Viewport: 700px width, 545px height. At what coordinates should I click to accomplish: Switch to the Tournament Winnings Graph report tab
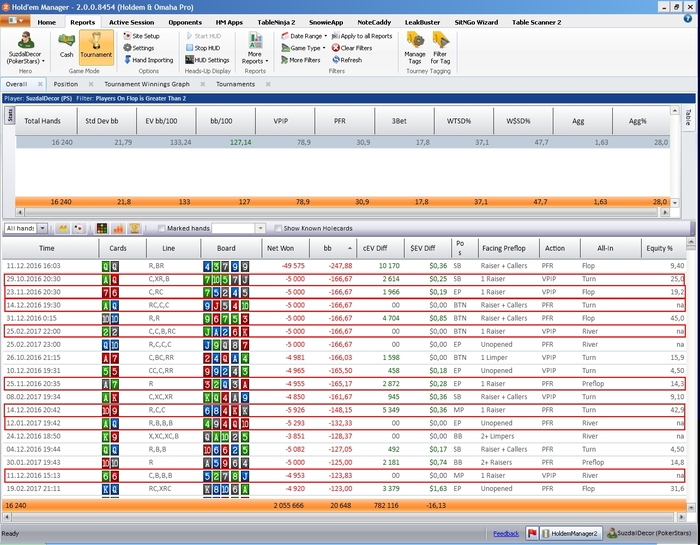pos(147,84)
